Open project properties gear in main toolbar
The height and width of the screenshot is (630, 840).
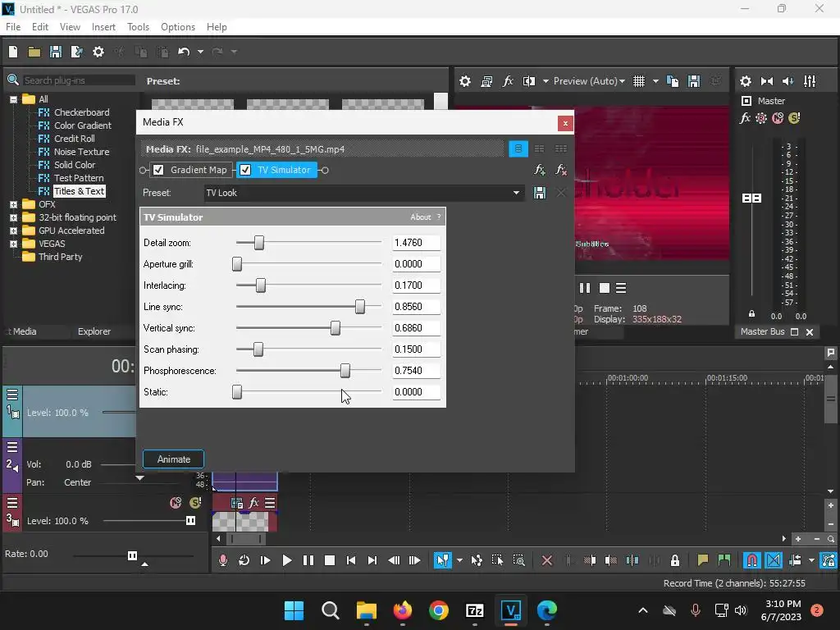pos(98,52)
